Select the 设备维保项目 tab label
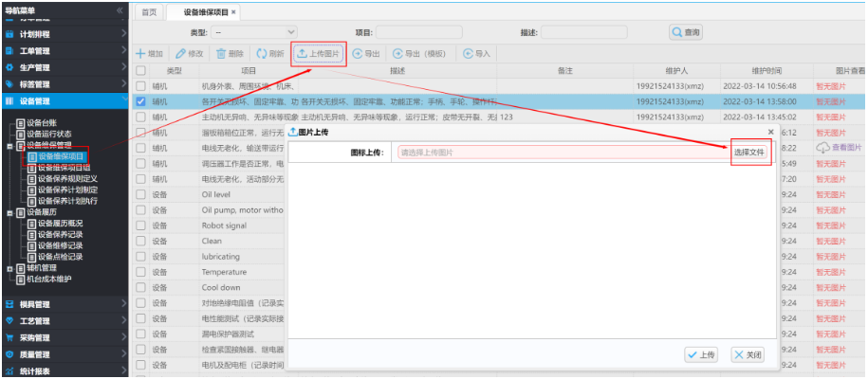The width and height of the screenshot is (868, 379). (206, 12)
